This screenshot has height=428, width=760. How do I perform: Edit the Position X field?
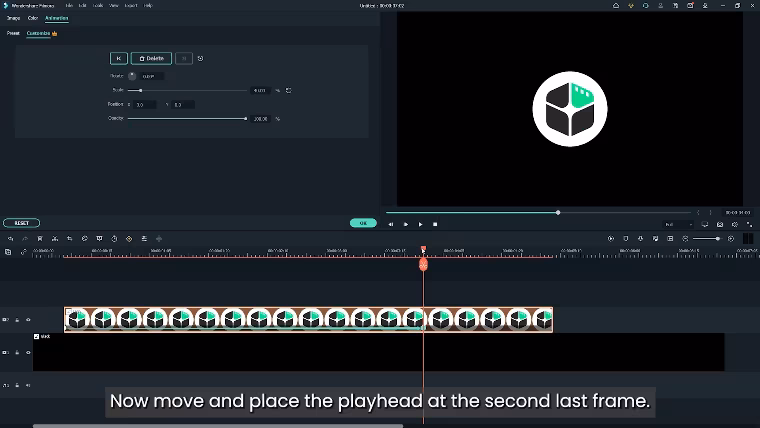(x=144, y=104)
